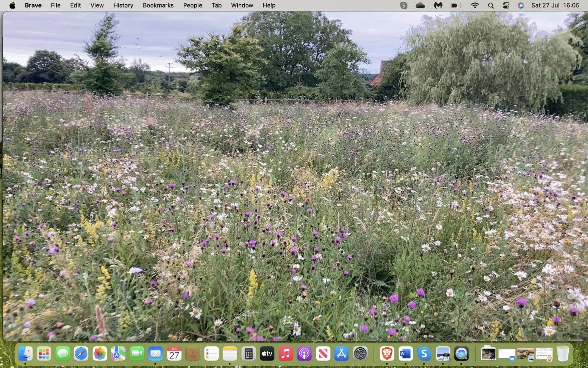Image resolution: width=588 pixels, height=368 pixels.
Task: Open System Settings from the Dock
Action: point(361,354)
